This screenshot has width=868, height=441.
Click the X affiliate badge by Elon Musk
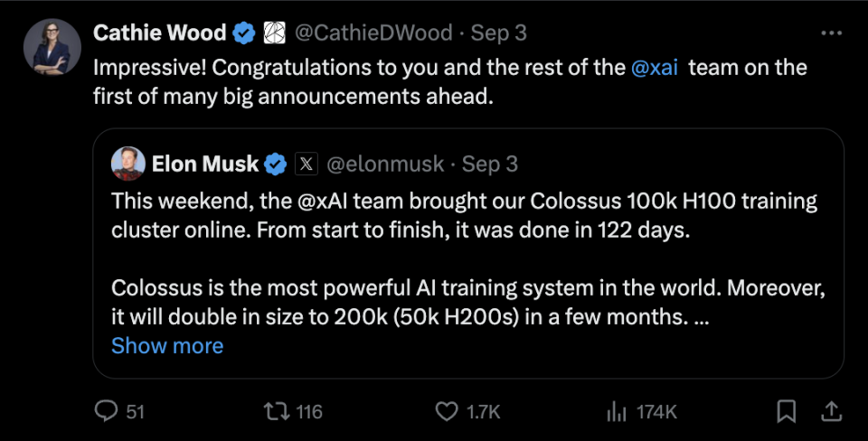click(307, 164)
